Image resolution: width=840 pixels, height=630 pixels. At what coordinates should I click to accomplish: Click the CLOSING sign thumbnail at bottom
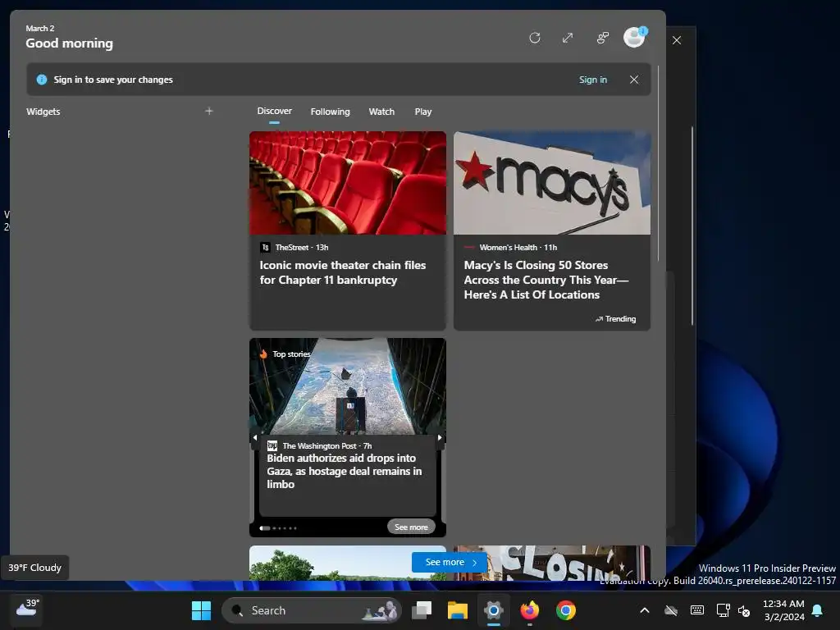click(x=552, y=563)
